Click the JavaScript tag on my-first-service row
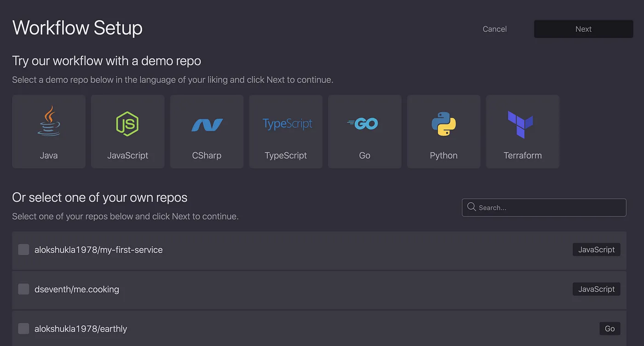The height and width of the screenshot is (346, 644). (x=596, y=250)
